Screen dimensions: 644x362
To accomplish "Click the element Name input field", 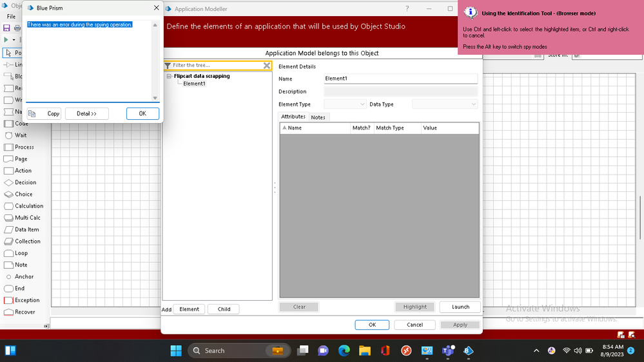I will pos(400,79).
